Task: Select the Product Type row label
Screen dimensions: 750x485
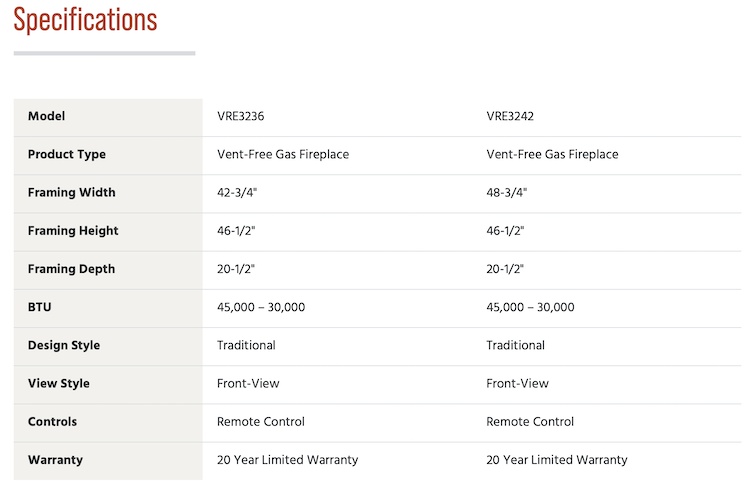Action: (67, 154)
